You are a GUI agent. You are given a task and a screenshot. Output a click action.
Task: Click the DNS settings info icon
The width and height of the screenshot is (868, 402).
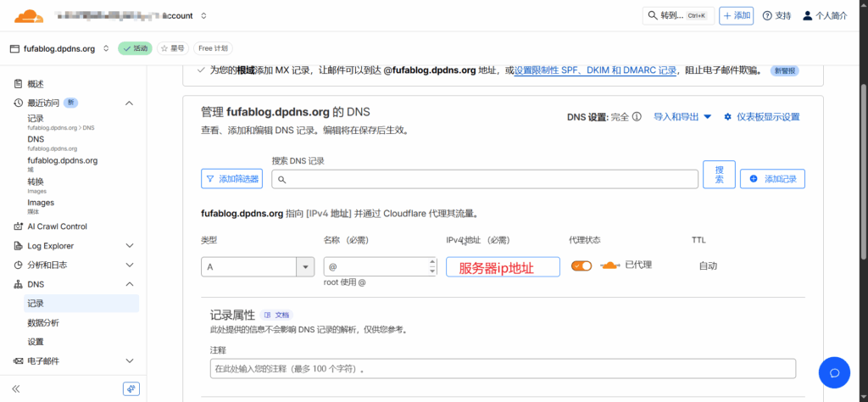pos(637,117)
